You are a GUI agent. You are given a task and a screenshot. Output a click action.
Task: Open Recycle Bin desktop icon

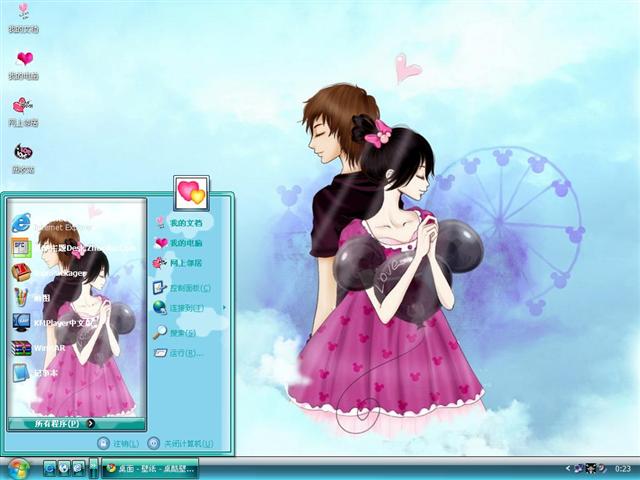click(24, 159)
